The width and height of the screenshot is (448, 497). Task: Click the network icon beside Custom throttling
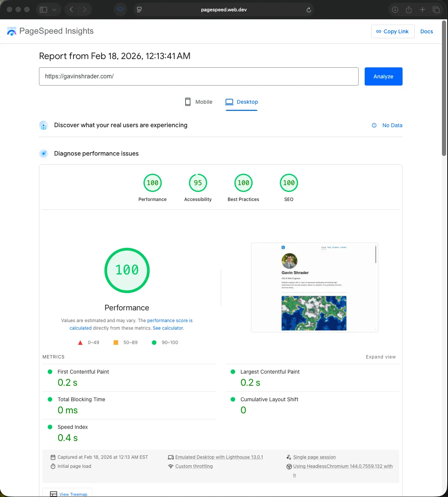click(x=171, y=466)
